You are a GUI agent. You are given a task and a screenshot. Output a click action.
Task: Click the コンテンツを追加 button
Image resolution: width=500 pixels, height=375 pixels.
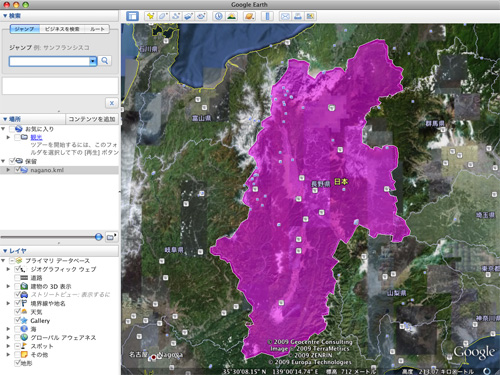(92, 119)
